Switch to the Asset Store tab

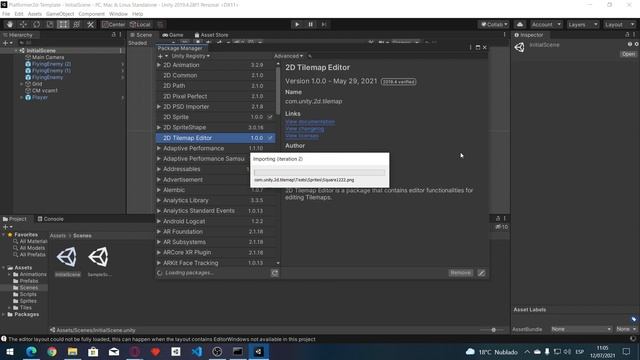[x=211, y=35]
